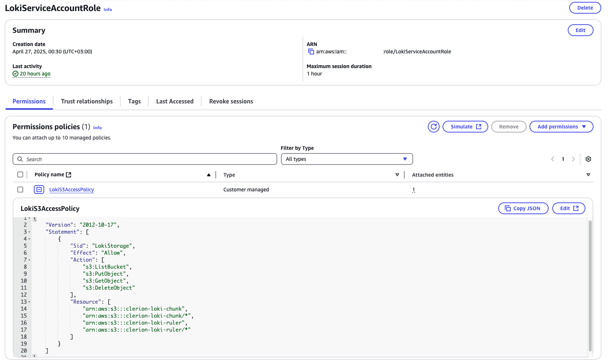The width and height of the screenshot is (609, 364).
Task: Fold the Resource array at line 13
Action: pyautogui.click(x=29, y=302)
